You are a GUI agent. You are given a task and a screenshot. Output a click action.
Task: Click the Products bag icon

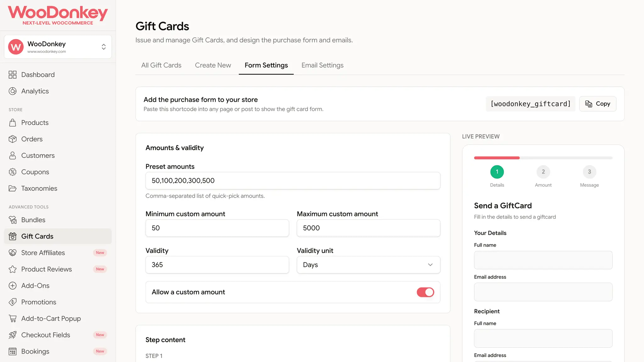(x=13, y=123)
